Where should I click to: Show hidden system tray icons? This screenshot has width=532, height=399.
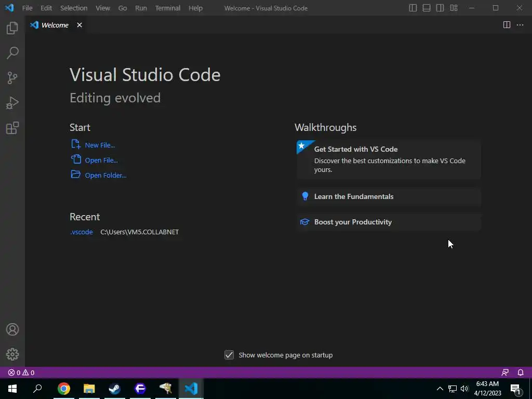pos(440,389)
